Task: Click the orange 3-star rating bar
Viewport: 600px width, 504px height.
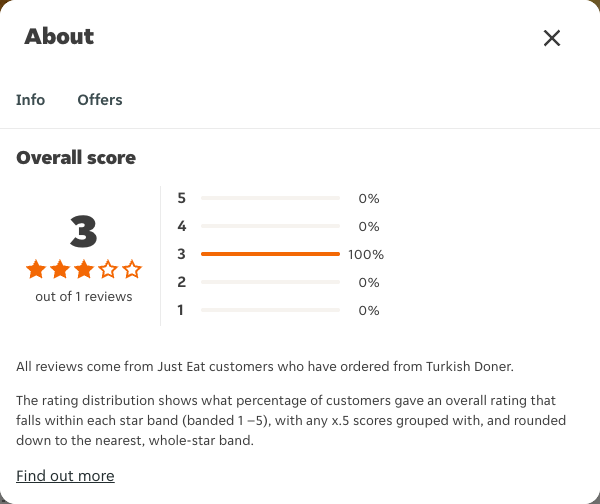Action: 270,254
